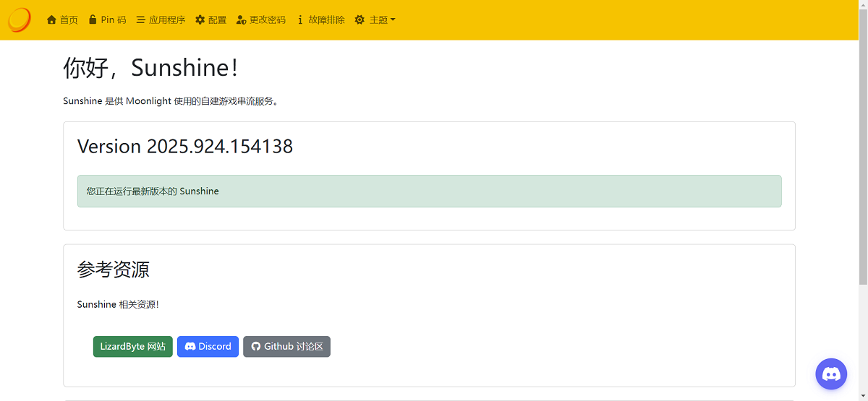Open the floating Discord chat bubble
The height and width of the screenshot is (401, 868).
[831, 374]
